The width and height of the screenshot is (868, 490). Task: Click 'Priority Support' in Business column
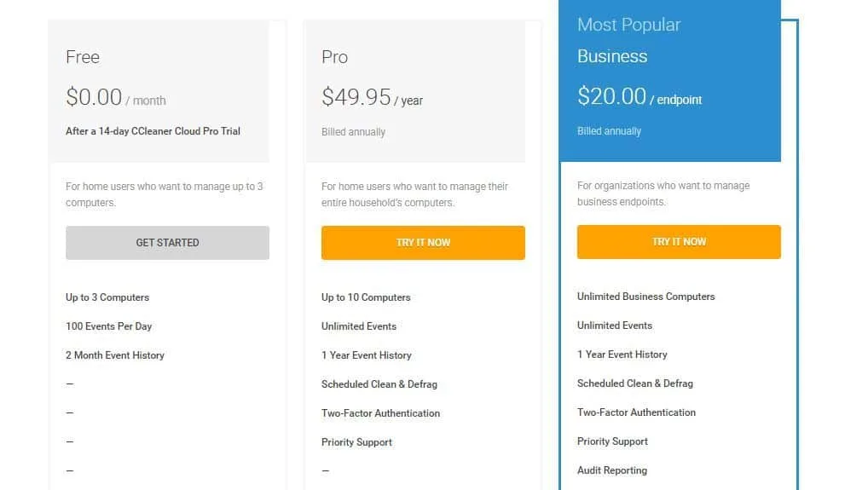(612, 441)
